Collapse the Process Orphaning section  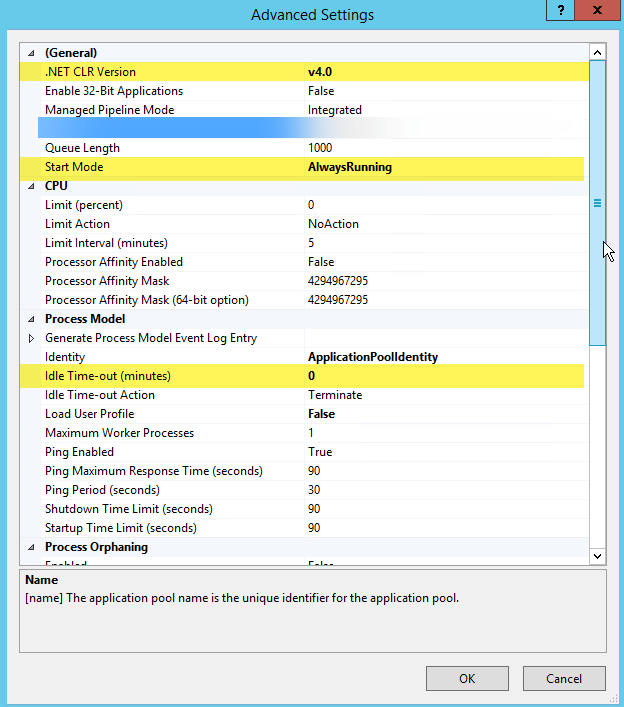coord(31,547)
